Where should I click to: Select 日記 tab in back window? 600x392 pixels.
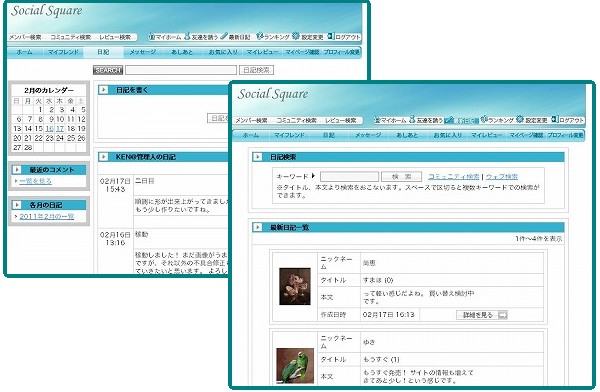pos(103,52)
